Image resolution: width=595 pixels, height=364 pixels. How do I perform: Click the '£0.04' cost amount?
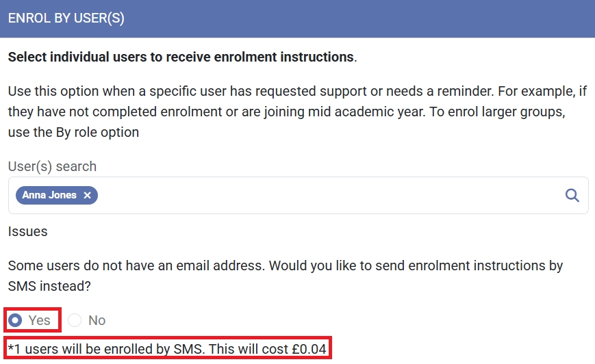[309, 349]
